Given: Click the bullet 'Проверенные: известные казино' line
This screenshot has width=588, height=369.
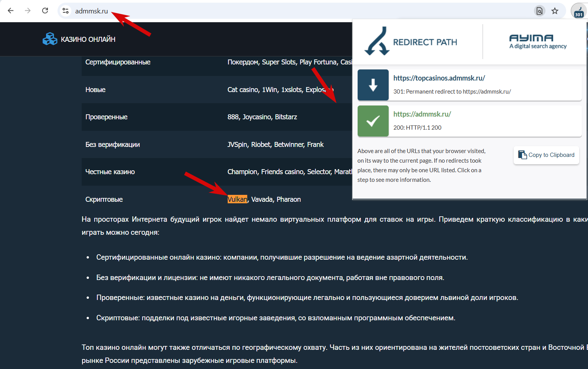Looking at the screenshot, I should coord(307,298).
